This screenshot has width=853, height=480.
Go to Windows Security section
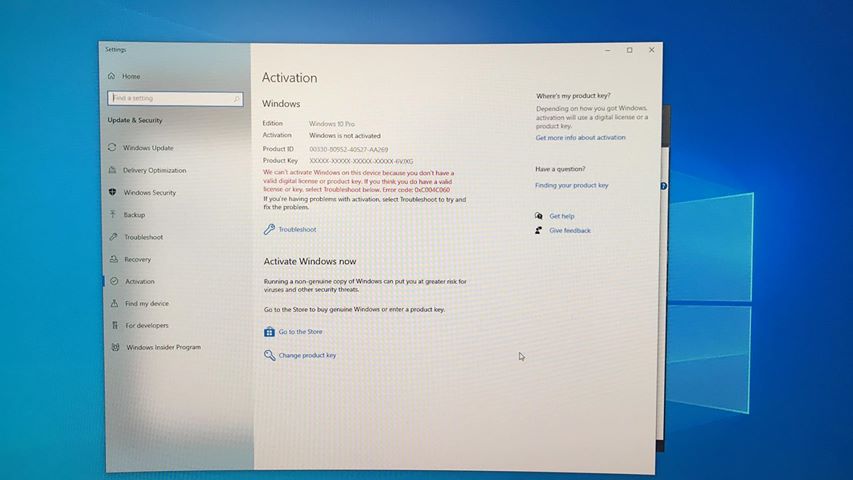(x=150, y=193)
